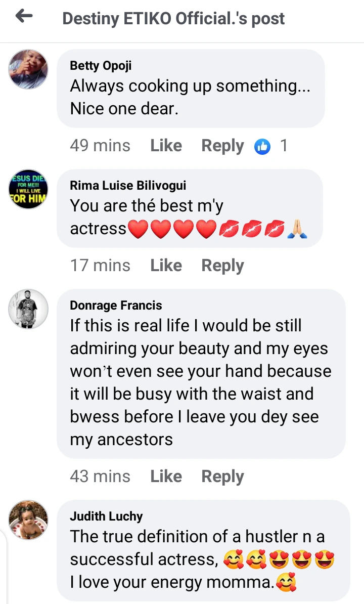Tap the 49 mins timestamp

(x=100, y=146)
